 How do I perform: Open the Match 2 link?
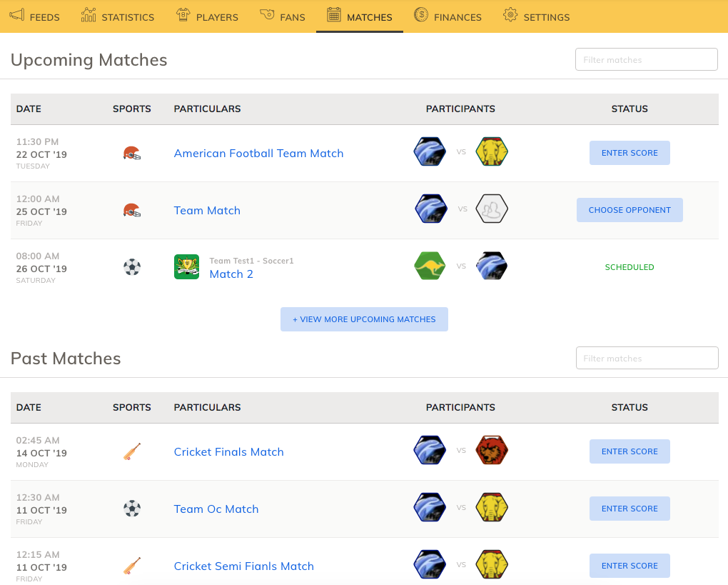coord(231,274)
